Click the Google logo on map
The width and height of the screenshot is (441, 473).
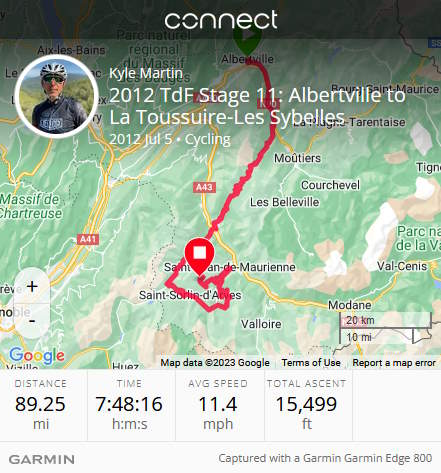(x=37, y=355)
